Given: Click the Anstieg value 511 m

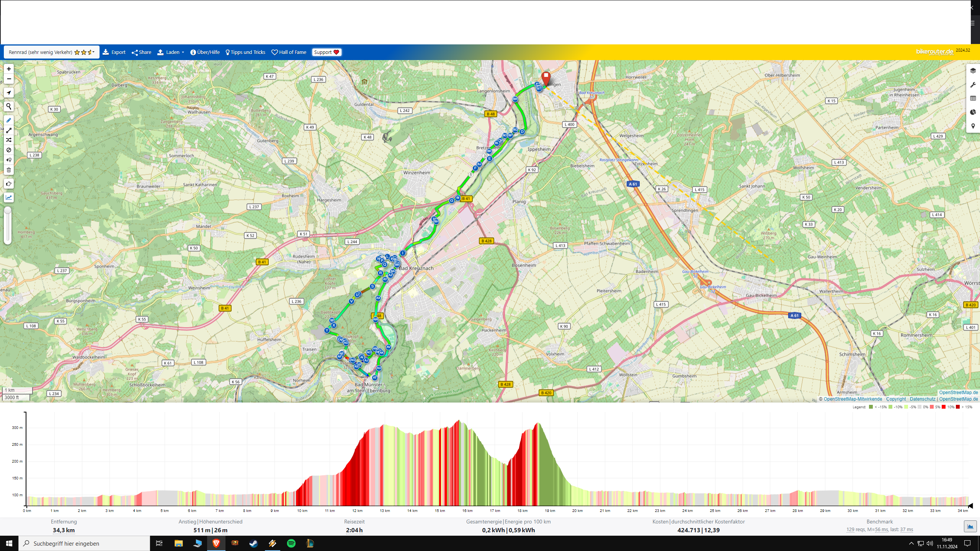Looking at the screenshot, I should (x=202, y=530).
